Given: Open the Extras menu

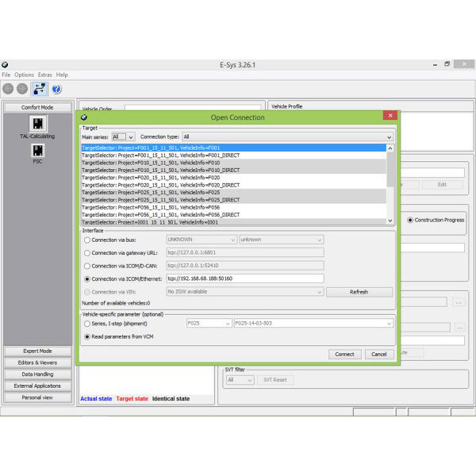Looking at the screenshot, I should [x=45, y=75].
